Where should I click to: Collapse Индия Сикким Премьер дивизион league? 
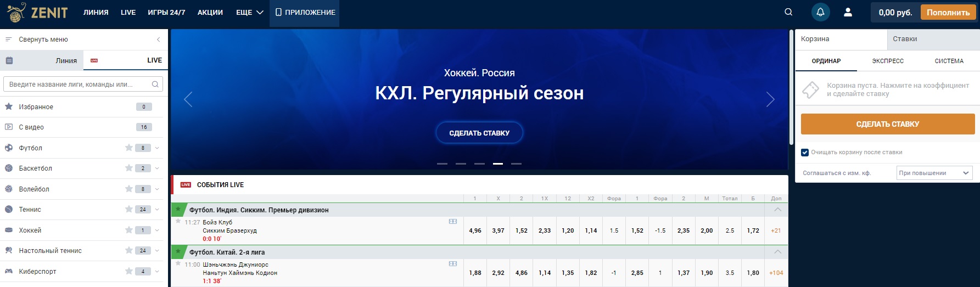[777, 210]
